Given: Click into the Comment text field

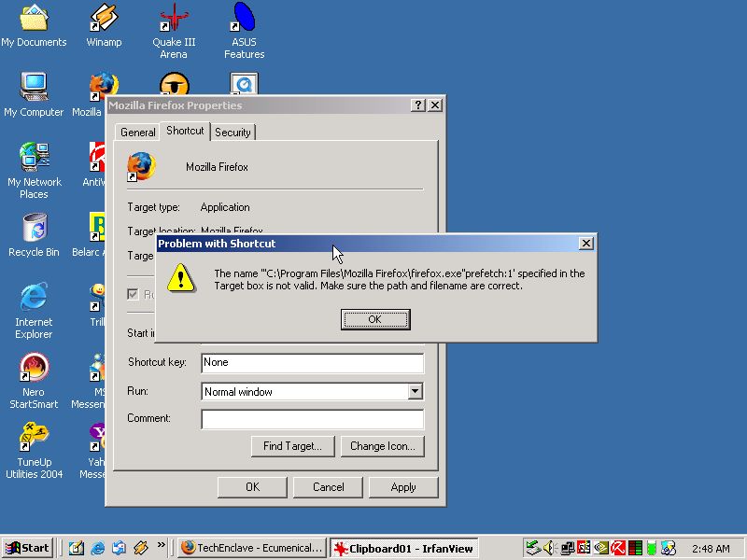Looking at the screenshot, I should tap(312, 419).
